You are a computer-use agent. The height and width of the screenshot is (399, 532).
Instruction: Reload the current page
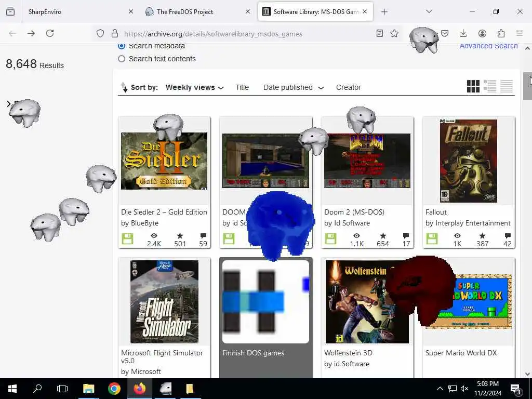(x=50, y=33)
